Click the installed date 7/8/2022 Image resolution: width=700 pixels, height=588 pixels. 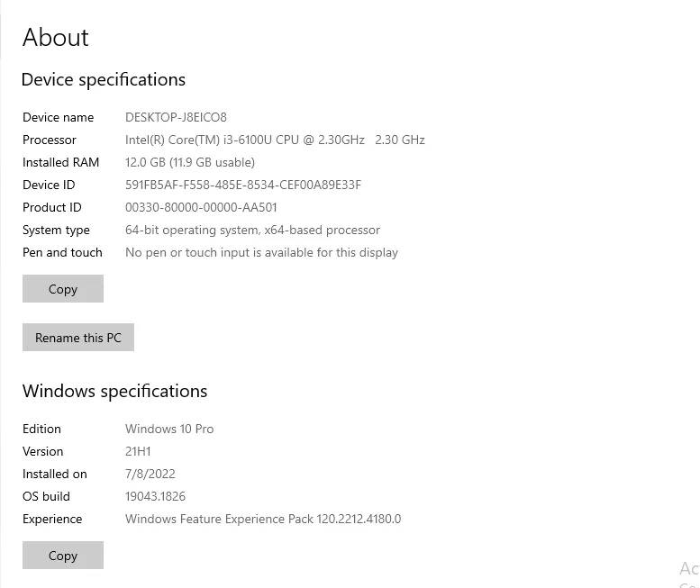tap(150, 474)
